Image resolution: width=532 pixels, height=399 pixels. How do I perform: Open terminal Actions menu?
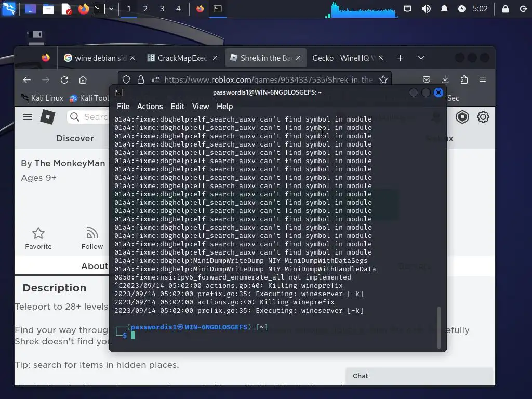tap(150, 107)
